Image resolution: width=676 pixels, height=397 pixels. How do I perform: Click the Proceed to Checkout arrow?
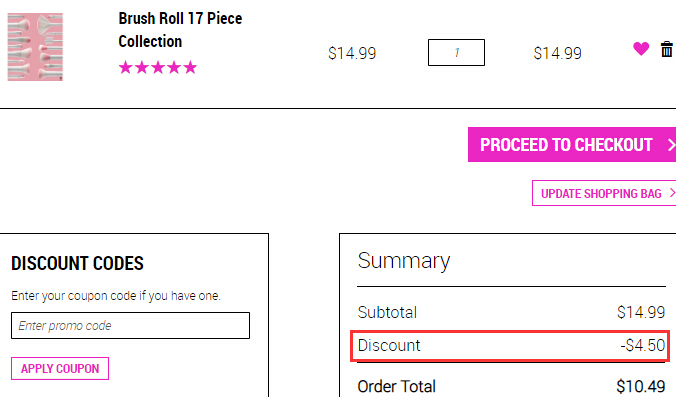671,145
